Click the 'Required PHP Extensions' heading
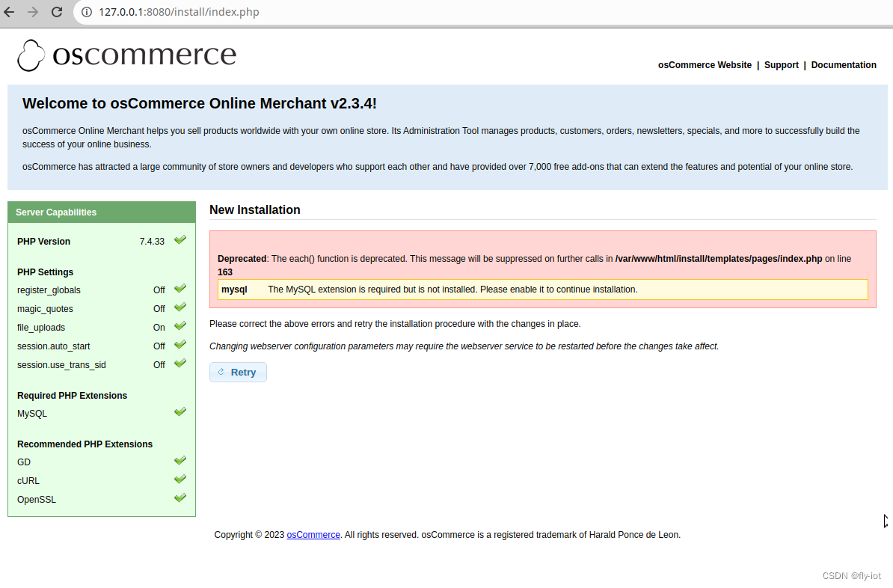 pyautogui.click(x=73, y=396)
